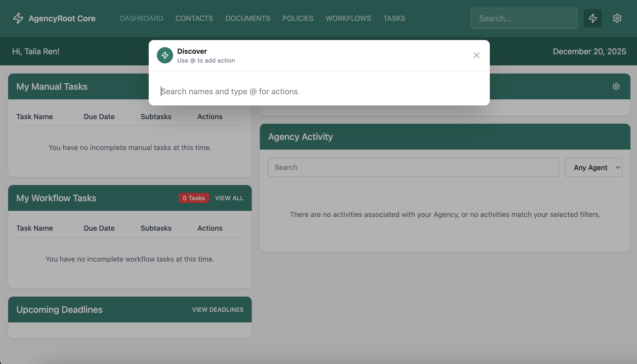Click AgencyRoot Core brand name

(62, 18)
